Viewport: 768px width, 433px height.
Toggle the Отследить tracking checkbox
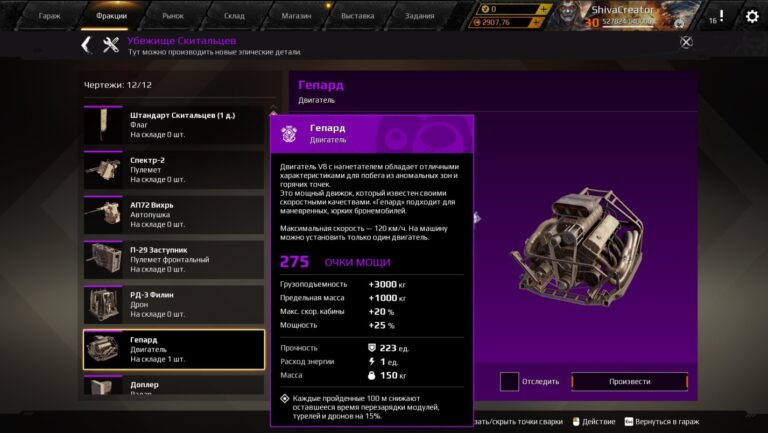click(x=509, y=382)
